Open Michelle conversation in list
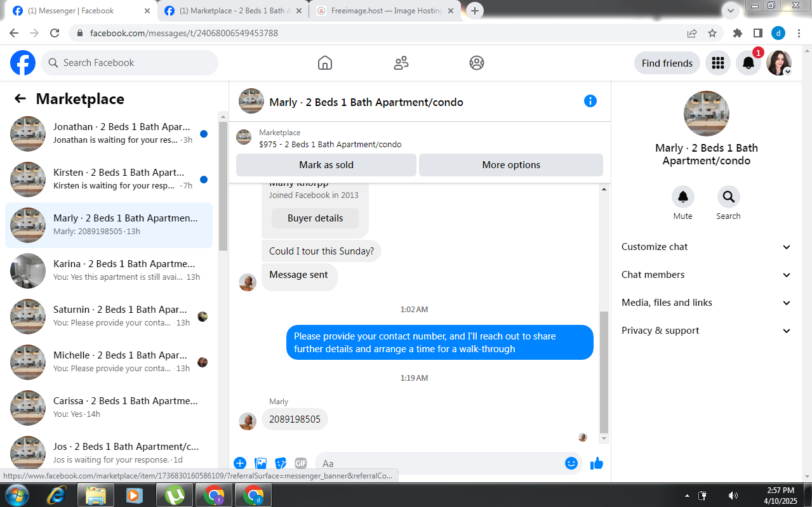The image size is (812, 507). click(109, 362)
